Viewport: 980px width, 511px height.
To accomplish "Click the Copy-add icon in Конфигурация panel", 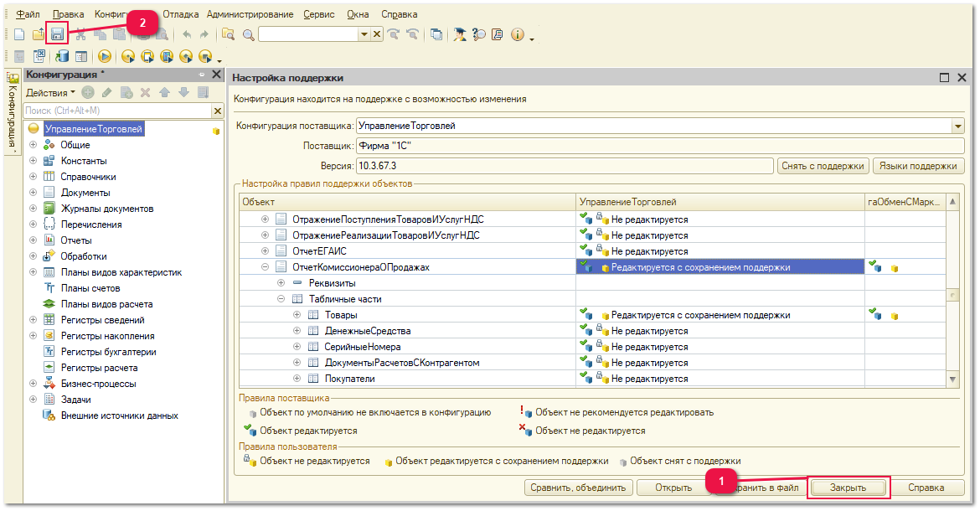I will (x=126, y=92).
